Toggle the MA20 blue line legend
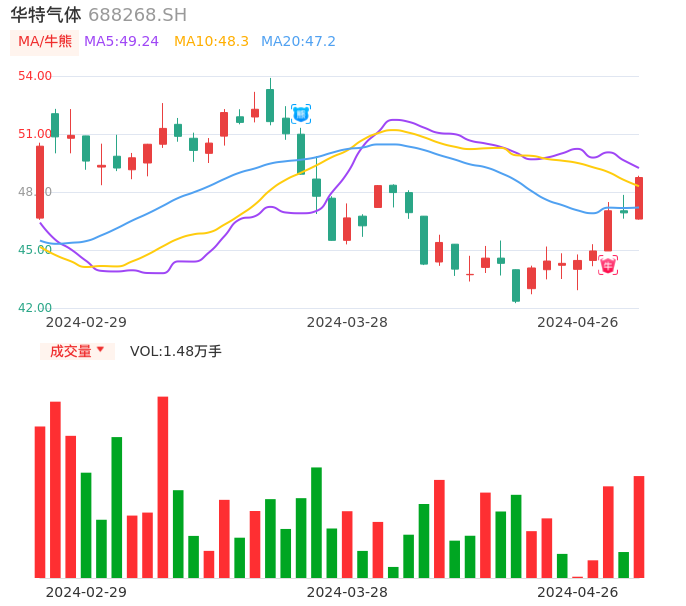Screen dimensions: 686x606 pyautogui.click(x=298, y=42)
